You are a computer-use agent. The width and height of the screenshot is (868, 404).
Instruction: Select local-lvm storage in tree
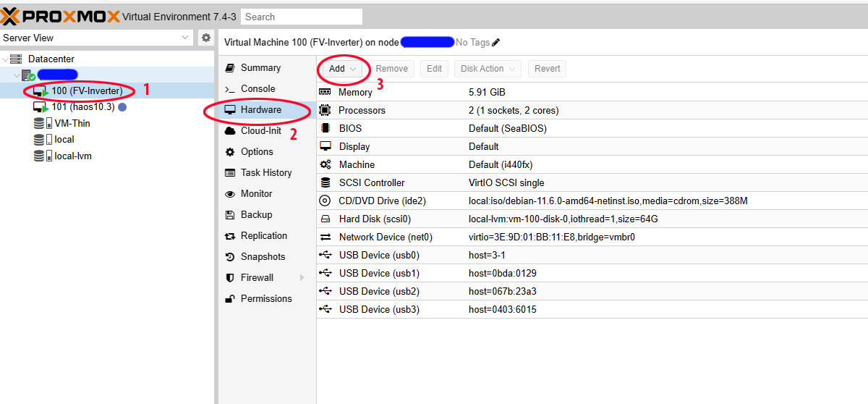tap(73, 156)
